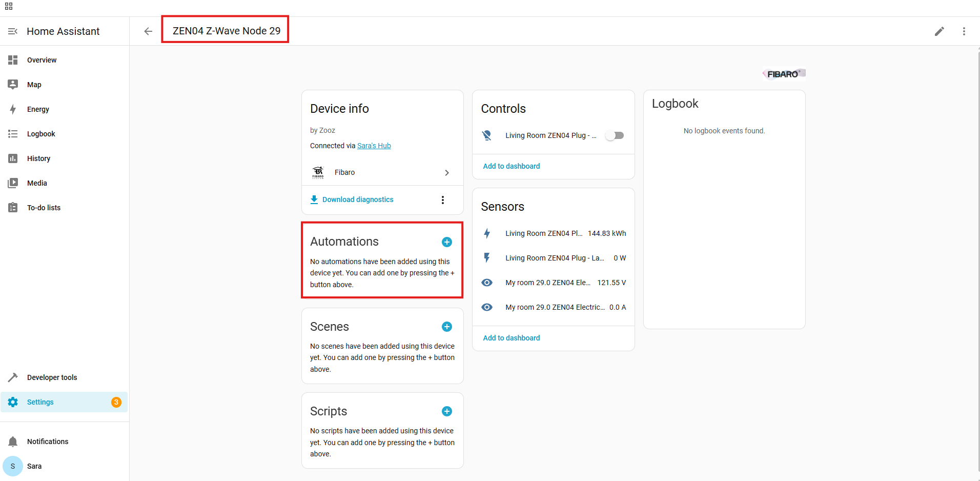Click Download diagnostics
The width and height of the screenshot is (980, 481).
click(357, 199)
